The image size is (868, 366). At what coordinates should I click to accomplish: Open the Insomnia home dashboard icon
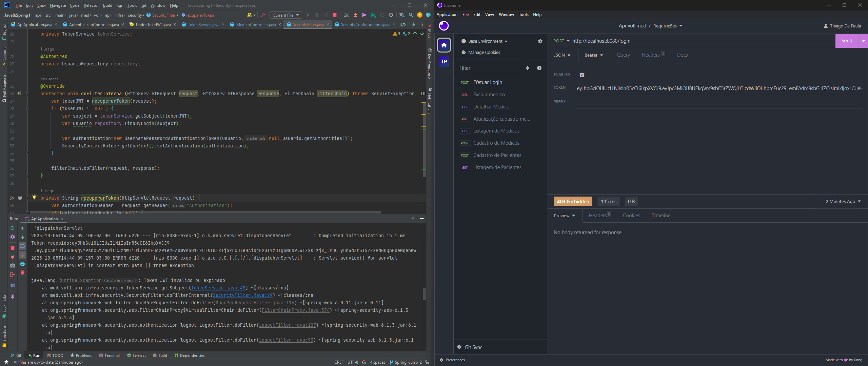444,45
